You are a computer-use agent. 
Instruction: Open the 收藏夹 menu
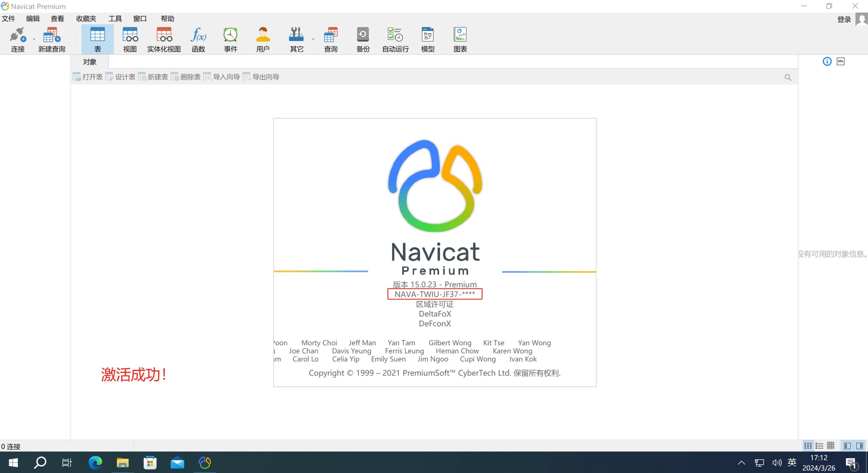86,19
